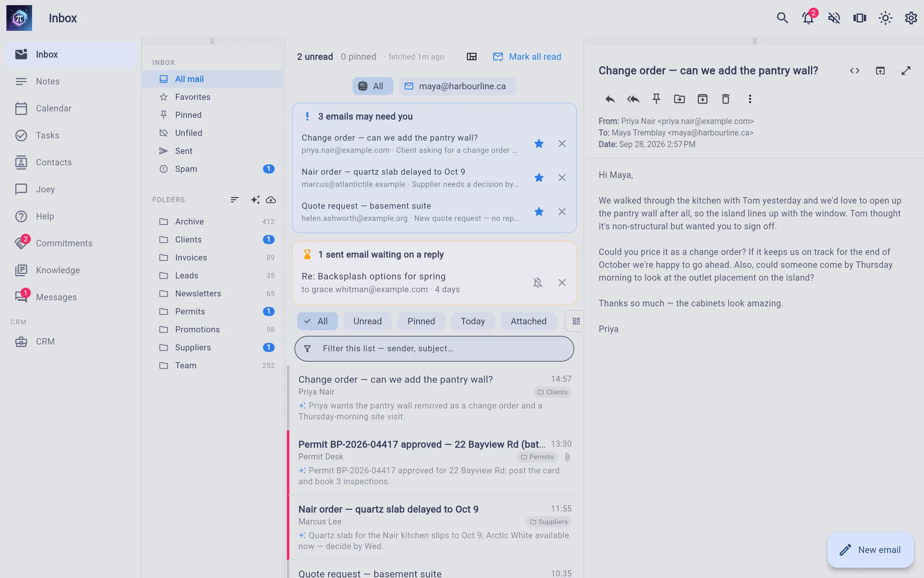Click Reply all double-arrow icon
Viewport: 924px width, 578px height.
(633, 99)
